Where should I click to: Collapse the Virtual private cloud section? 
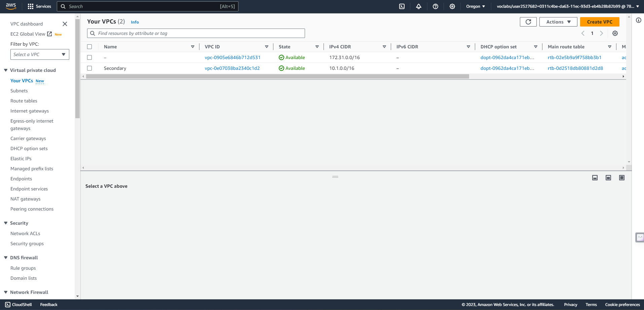pos(6,70)
